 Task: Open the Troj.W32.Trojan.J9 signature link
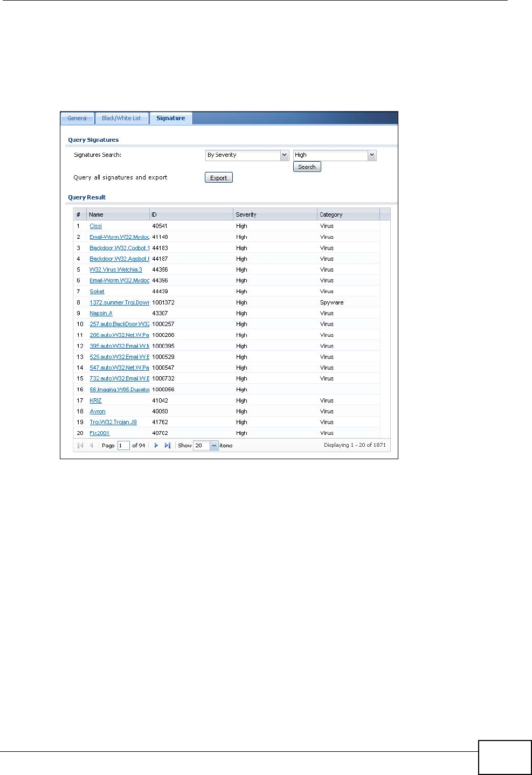click(x=113, y=422)
